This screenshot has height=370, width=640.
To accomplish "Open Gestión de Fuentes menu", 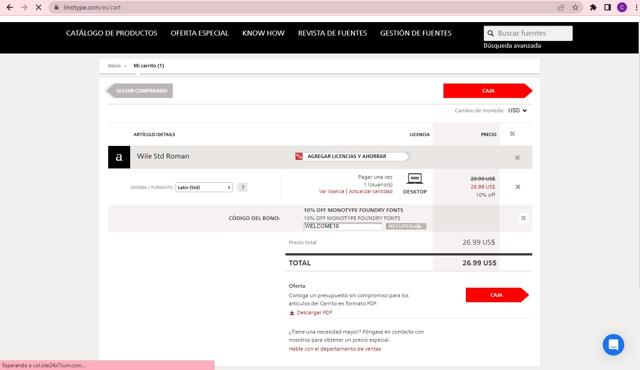I will coord(416,33).
